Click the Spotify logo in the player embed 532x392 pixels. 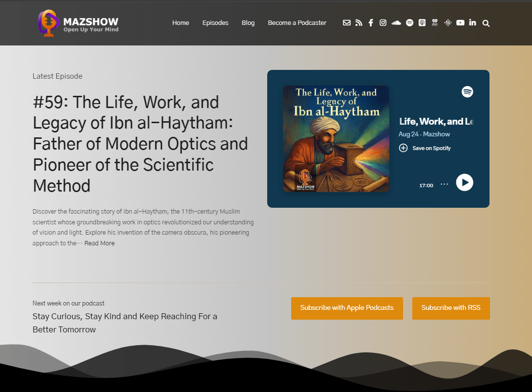(467, 91)
